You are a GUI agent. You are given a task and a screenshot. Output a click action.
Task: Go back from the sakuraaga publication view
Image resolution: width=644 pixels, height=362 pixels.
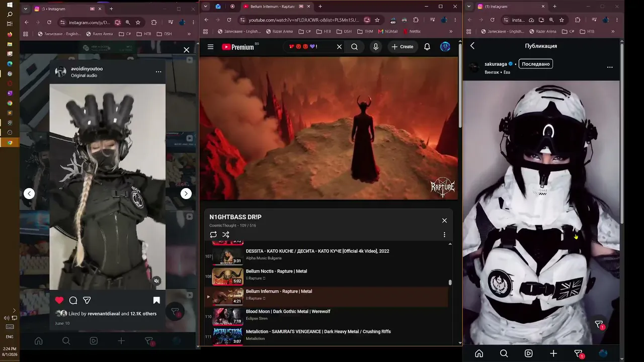click(472, 46)
